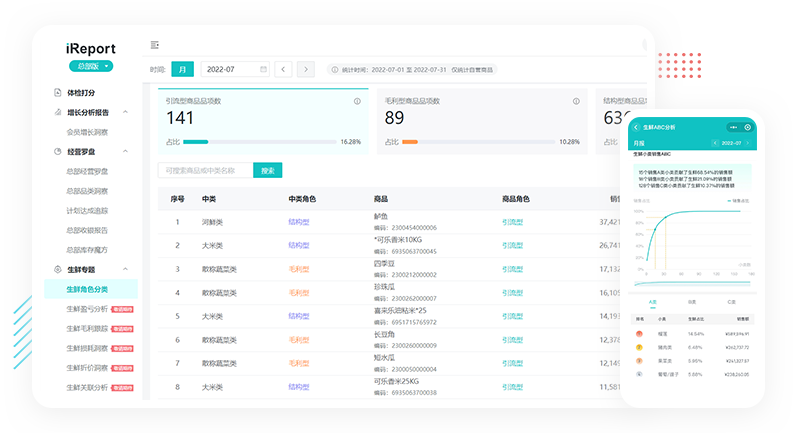
Task: Select the 引流型商品品项数 141 card
Action: click(x=263, y=121)
